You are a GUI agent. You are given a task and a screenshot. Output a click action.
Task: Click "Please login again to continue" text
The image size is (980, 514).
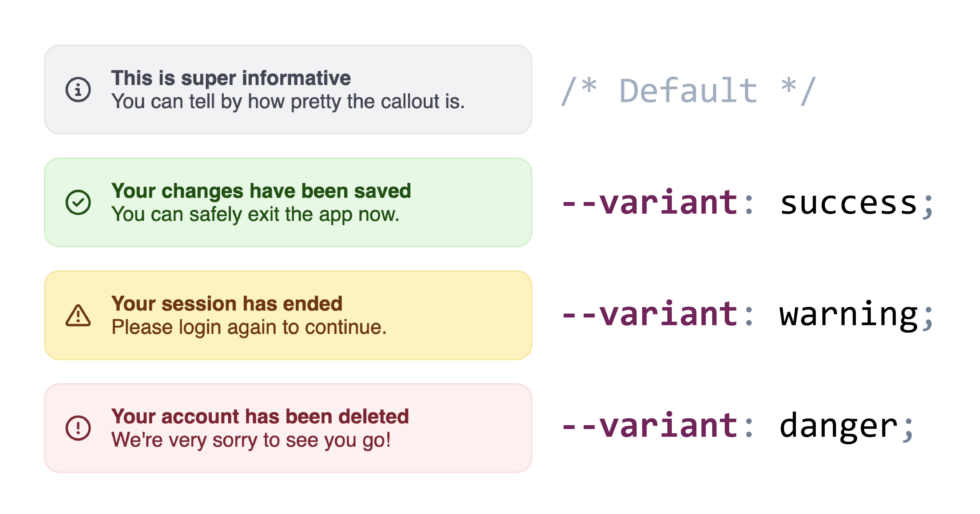249,327
